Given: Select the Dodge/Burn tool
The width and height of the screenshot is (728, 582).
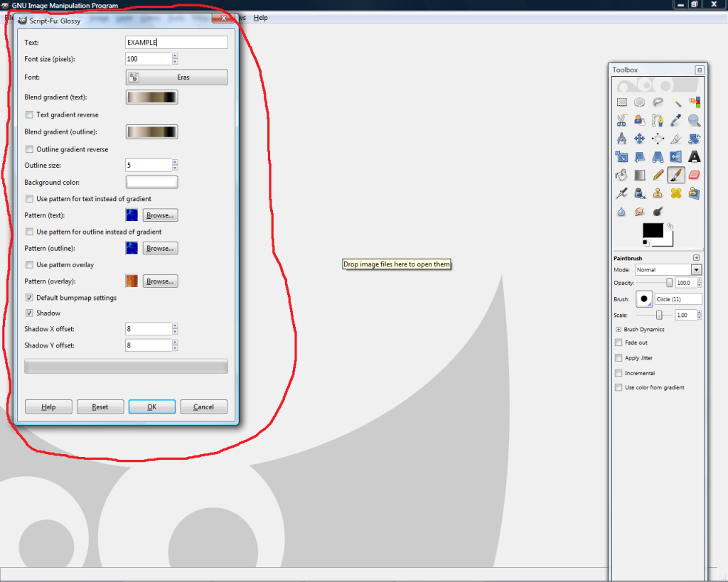Looking at the screenshot, I should point(658,212).
